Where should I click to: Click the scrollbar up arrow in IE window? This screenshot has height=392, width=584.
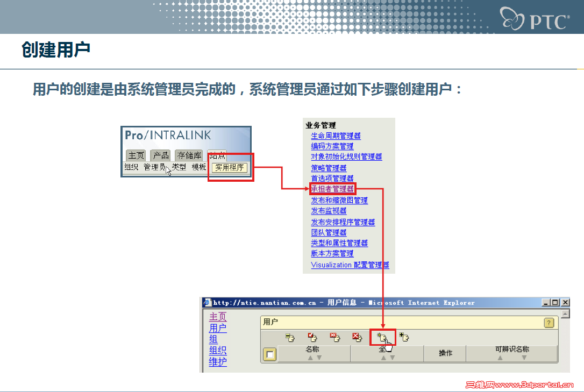(x=565, y=314)
